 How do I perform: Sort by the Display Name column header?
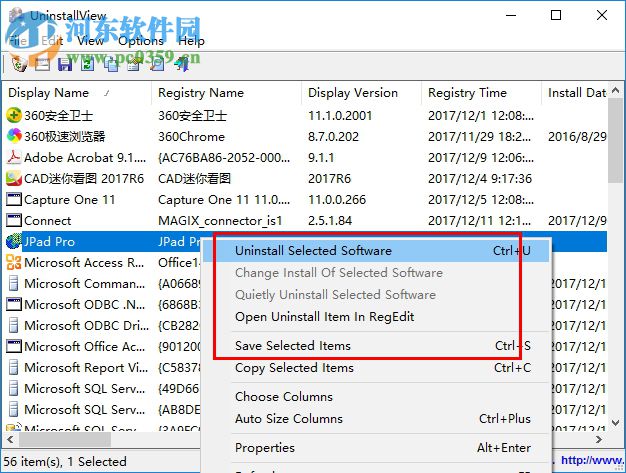pyautogui.click(x=77, y=93)
